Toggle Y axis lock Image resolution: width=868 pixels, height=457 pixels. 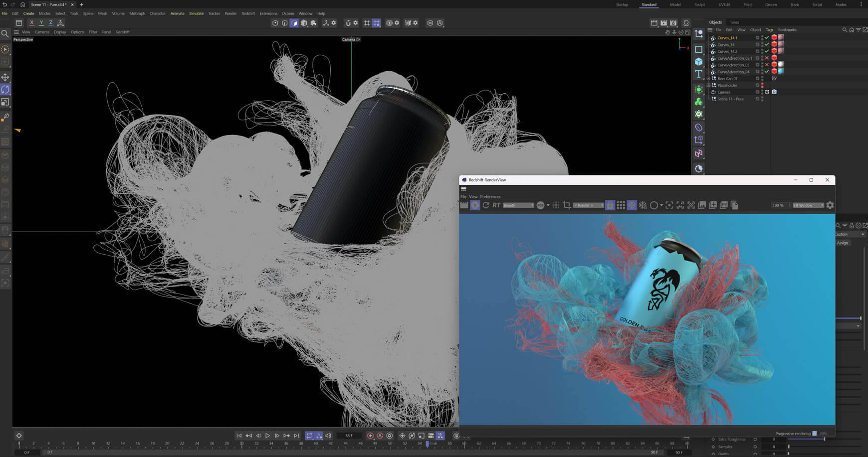(x=41, y=23)
